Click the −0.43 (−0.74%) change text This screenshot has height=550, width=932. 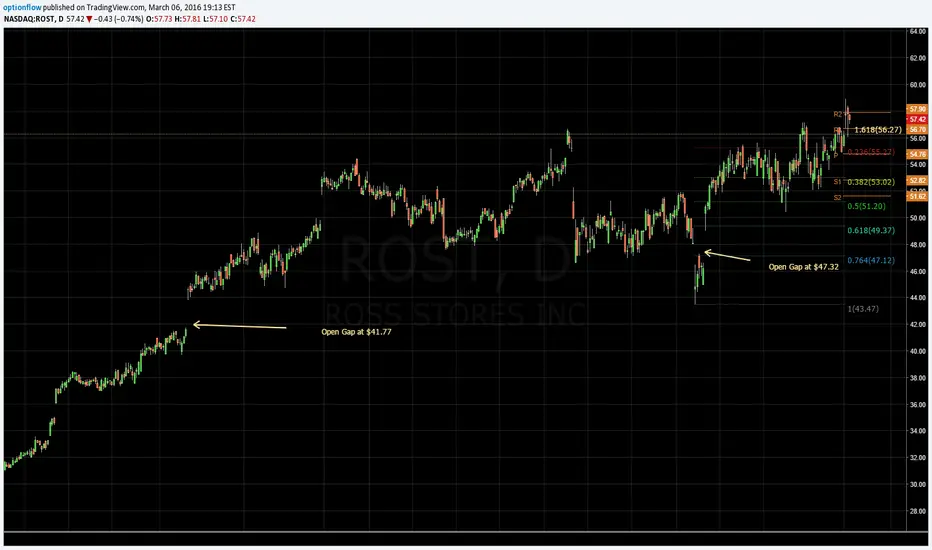tap(118, 19)
